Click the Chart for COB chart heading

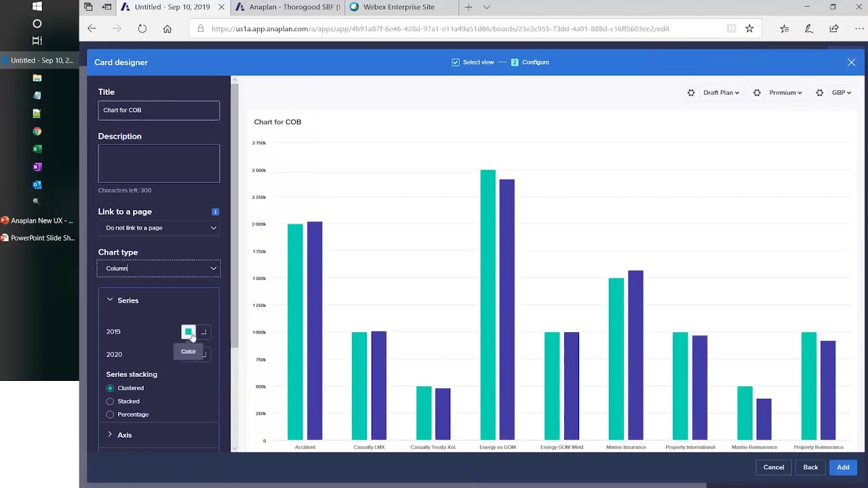pos(277,122)
